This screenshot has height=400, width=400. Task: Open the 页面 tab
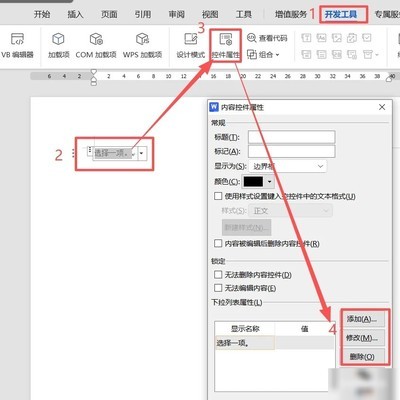click(109, 14)
